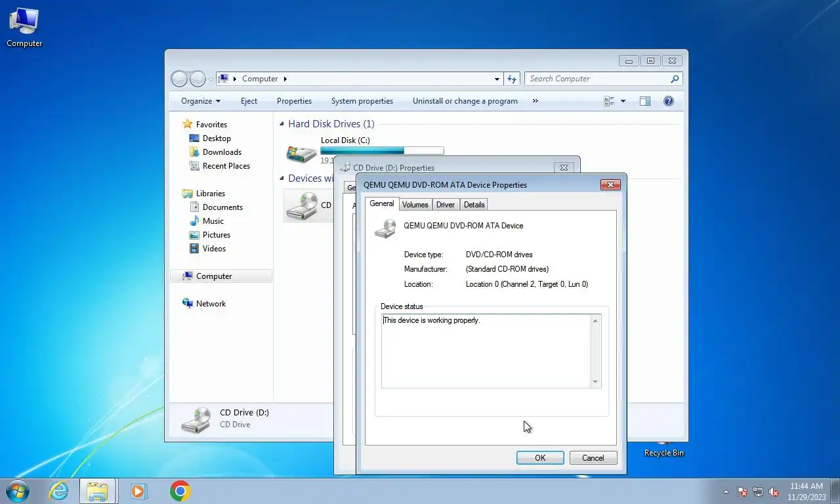The height and width of the screenshot is (504, 840).
Task: Click Properties in the Explorer toolbar
Action: [x=294, y=101]
